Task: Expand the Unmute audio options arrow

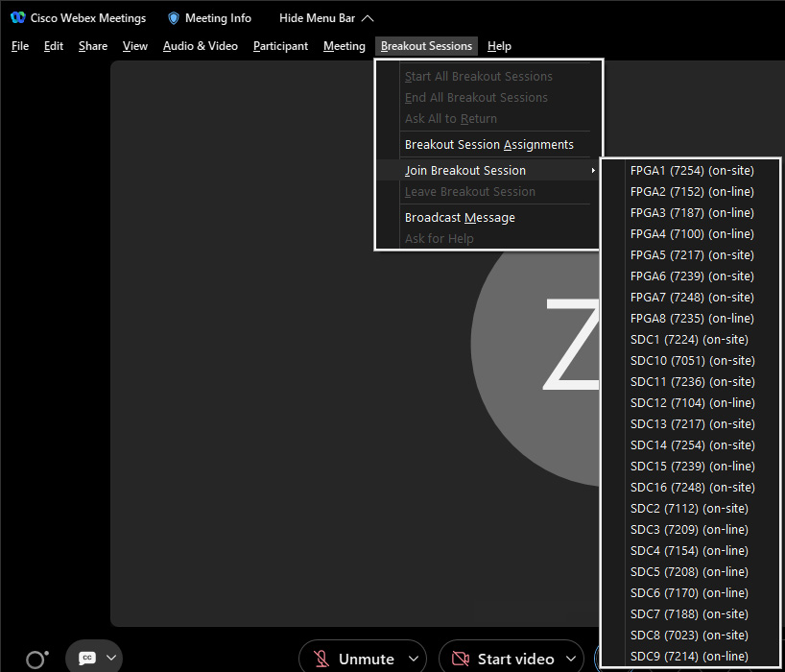Action: (414, 659)
